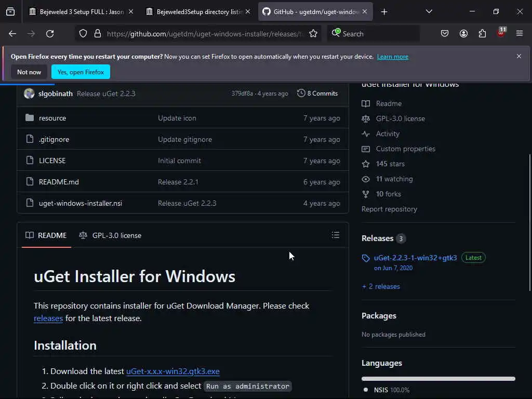Screen dimensions: 532x399
Task: Open the extensions puzzle icon
Action: pos(482,34)
